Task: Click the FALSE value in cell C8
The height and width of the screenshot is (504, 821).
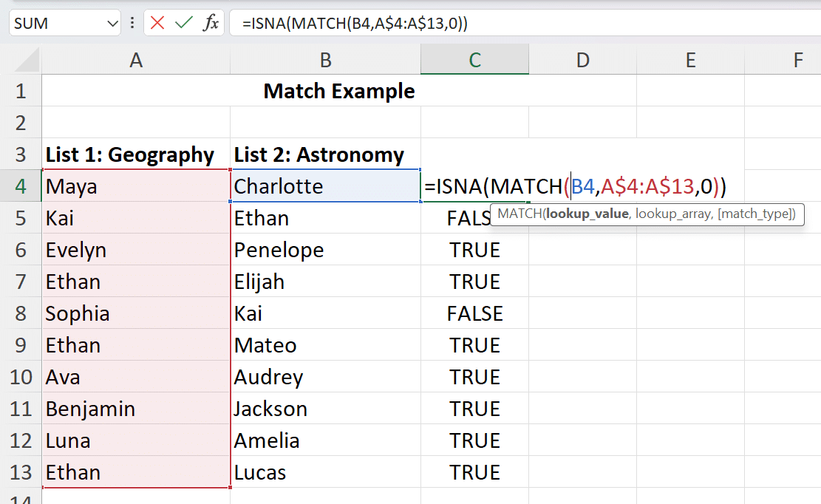Action: click(475, 313)
